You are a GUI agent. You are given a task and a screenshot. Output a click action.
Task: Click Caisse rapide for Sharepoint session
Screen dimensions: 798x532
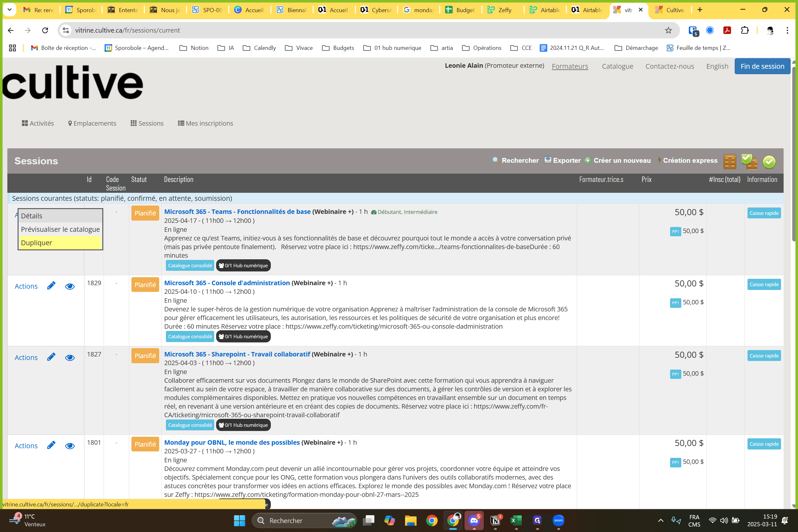tap(764, 356)
